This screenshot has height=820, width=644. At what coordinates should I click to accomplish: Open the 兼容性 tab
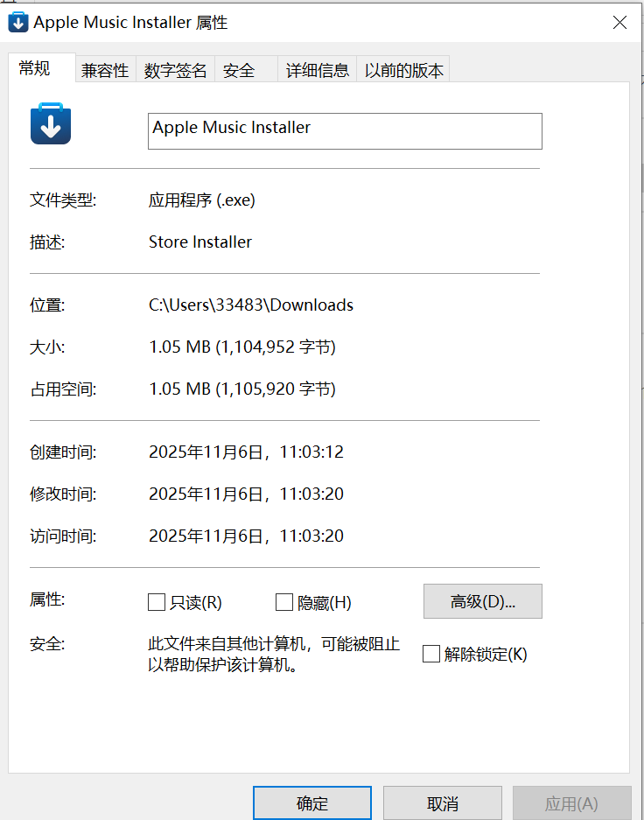point(105,71)
